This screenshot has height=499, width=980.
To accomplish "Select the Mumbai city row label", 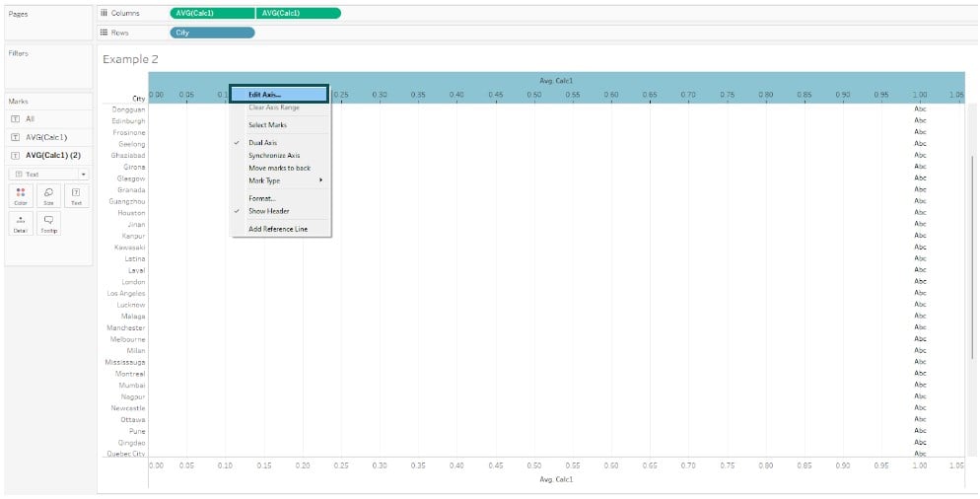I will (132, 386).
